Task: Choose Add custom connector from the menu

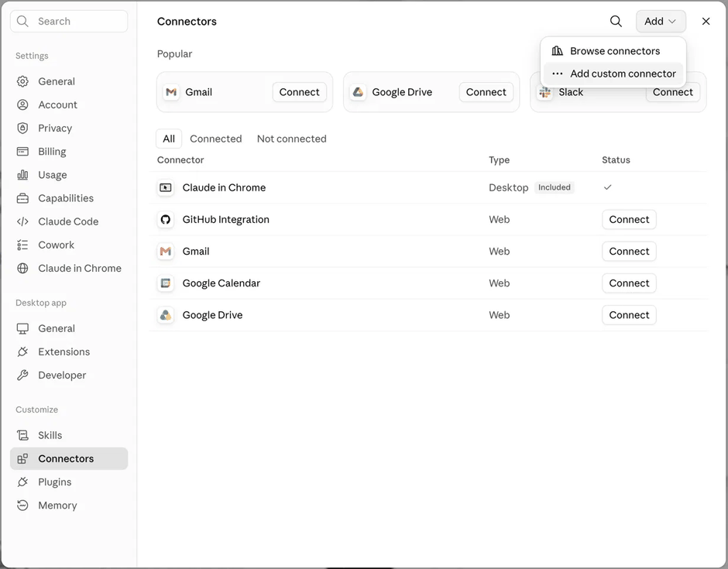Action: pos(613,74)
